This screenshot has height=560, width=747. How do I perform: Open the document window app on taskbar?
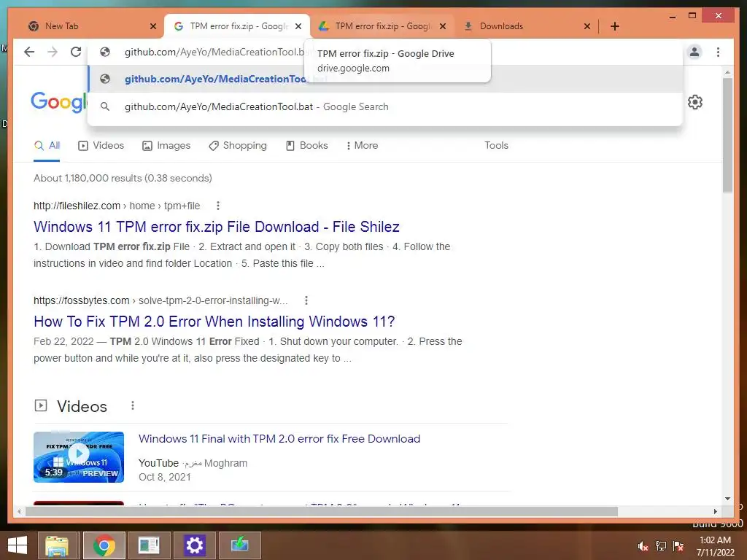click(149, 545)
